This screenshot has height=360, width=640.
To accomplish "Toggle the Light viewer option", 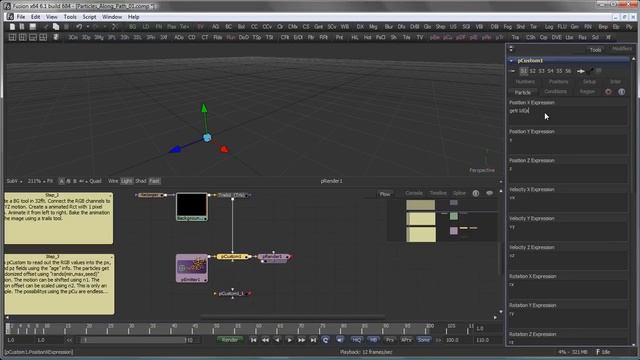I will click(127, 181).
